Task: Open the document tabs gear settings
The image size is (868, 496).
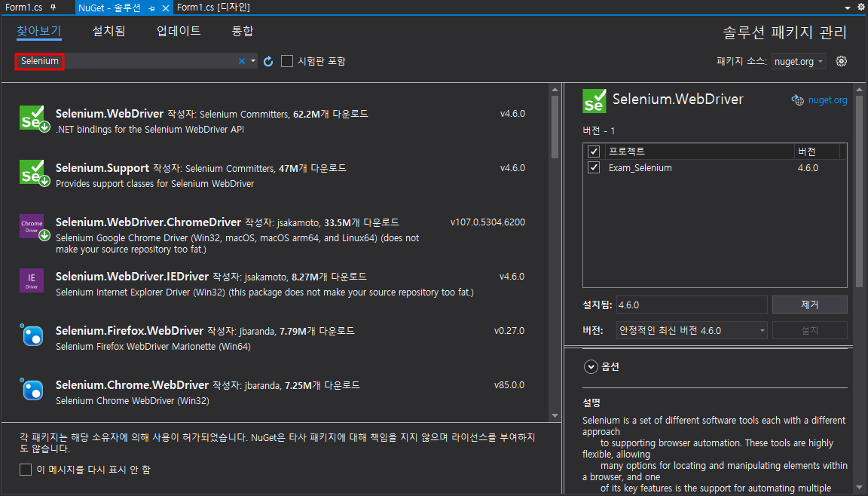Action: click(x=860, y=7)
